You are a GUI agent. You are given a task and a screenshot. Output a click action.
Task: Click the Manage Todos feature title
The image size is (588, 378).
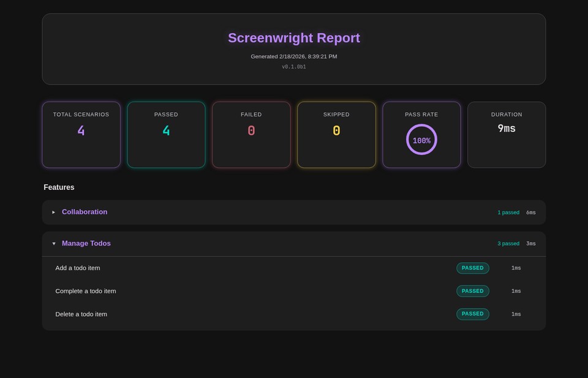(86, 243)
